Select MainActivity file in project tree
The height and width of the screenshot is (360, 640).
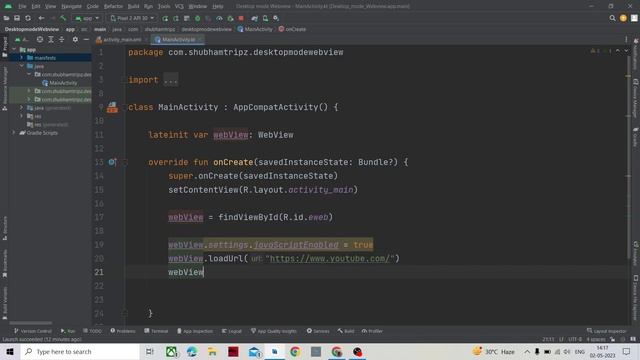point(59,83)
